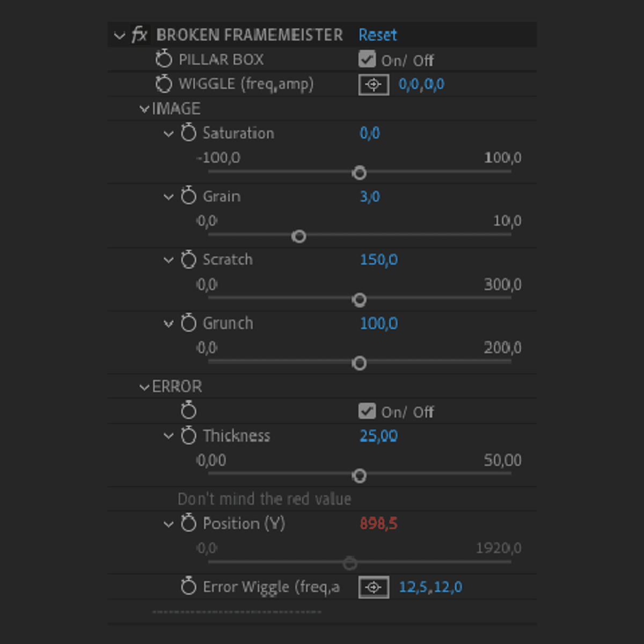The width and height of the screenshot is (644, 644).
Task: Uncheck the ERROR On/Off checkbox
Action: coord(367,411)
